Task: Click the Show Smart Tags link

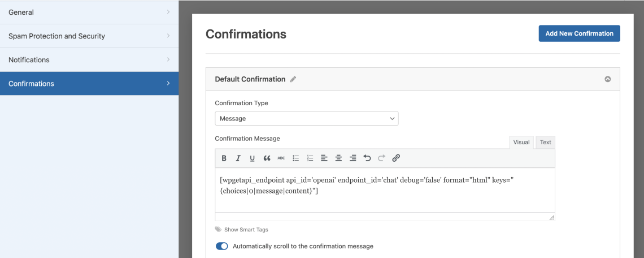Action: click(x=246, y=230)
